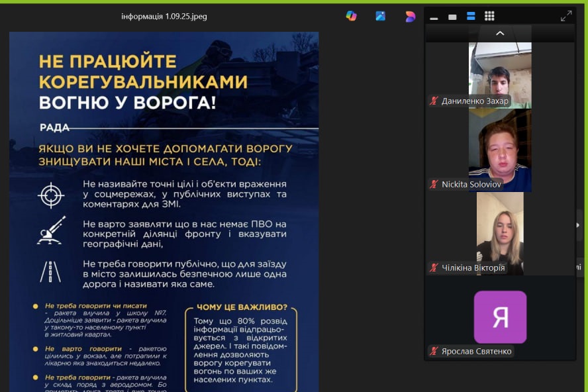
Task: Switch to grid gallery view
Action: pos(489,16)
